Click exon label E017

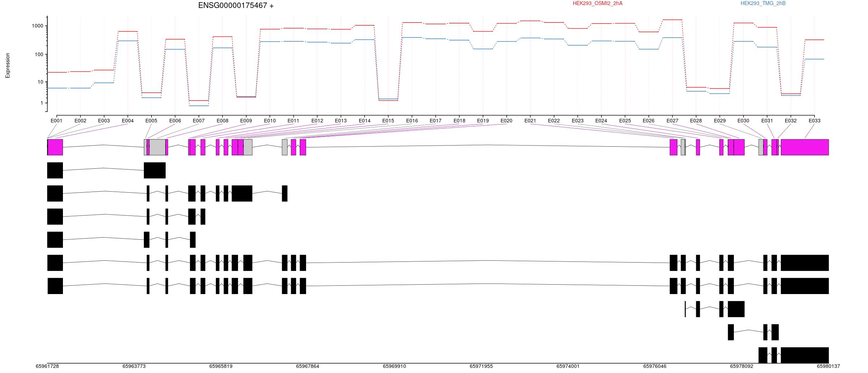(435, 121)
